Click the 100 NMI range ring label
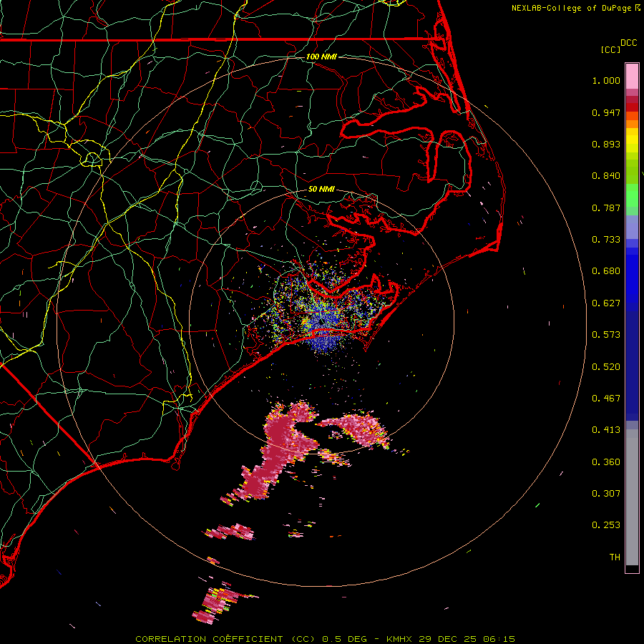644x644 pixels. [321, 57]
